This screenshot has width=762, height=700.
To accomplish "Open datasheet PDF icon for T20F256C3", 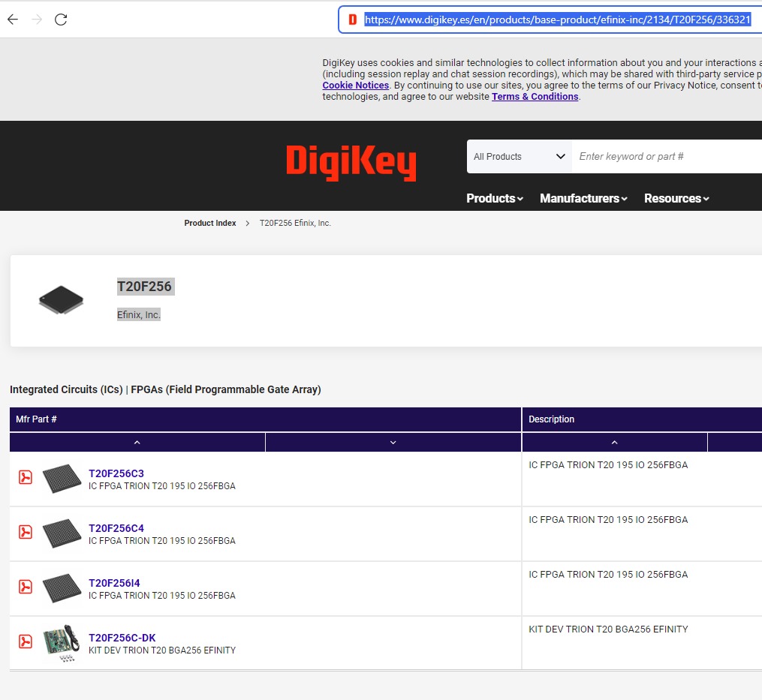I will pos(26,477).
